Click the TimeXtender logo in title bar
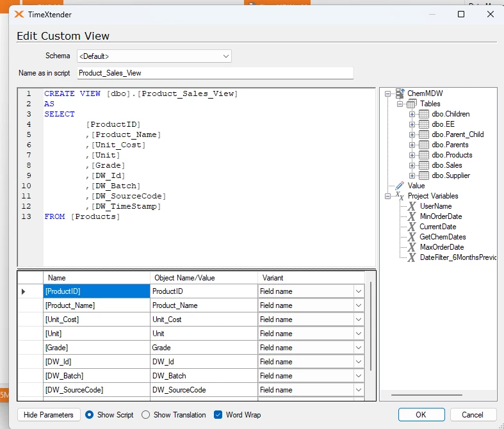 point(19,15)
